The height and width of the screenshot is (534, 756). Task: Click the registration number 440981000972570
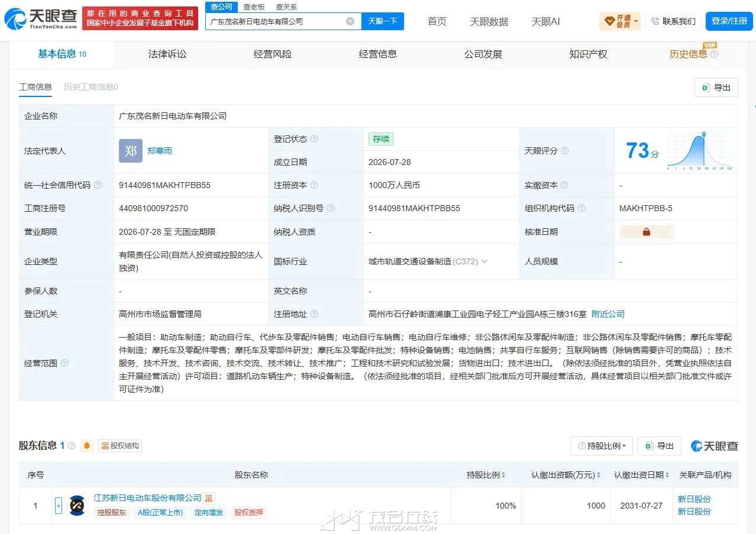153,208
